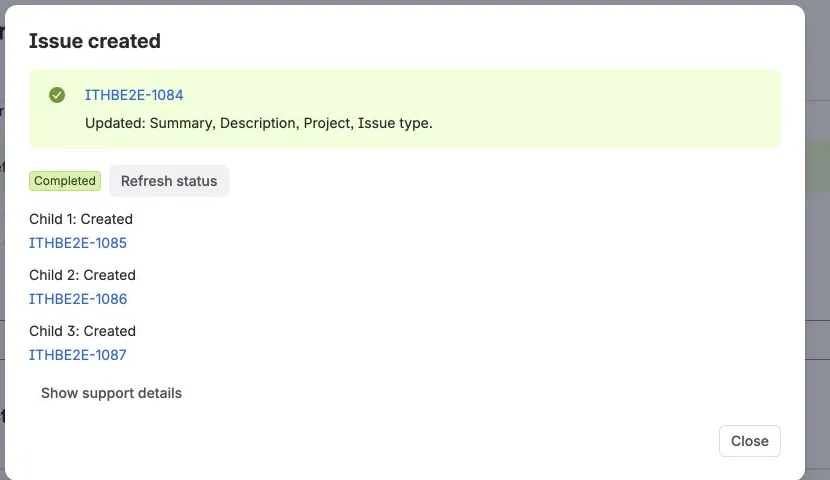This screenshot has height=480, width=830.
Task: Open the ITHBE2E-1084 parent issue link
Action: point(134,95)
